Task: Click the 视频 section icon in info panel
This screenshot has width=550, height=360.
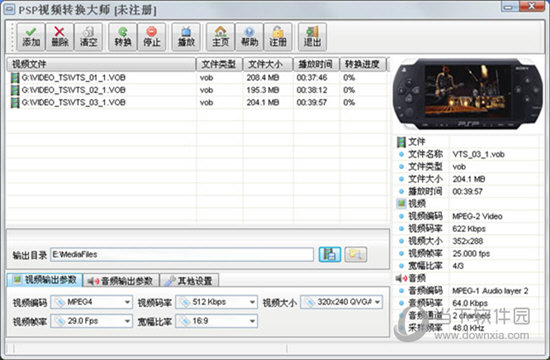Action: (401, 204)
